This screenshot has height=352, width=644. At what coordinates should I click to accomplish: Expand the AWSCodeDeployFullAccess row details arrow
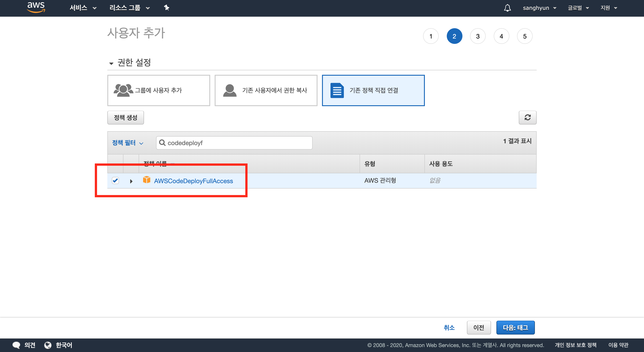click(x=131, y=181)
